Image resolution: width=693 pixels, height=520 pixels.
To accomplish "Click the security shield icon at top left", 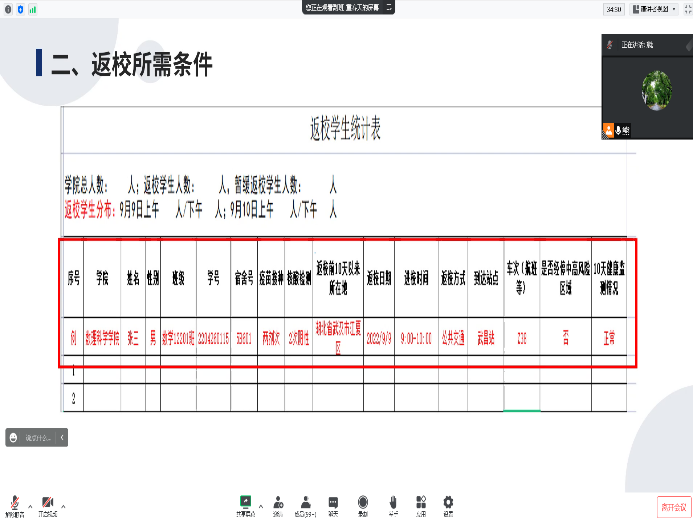I will tap(20, 8).
